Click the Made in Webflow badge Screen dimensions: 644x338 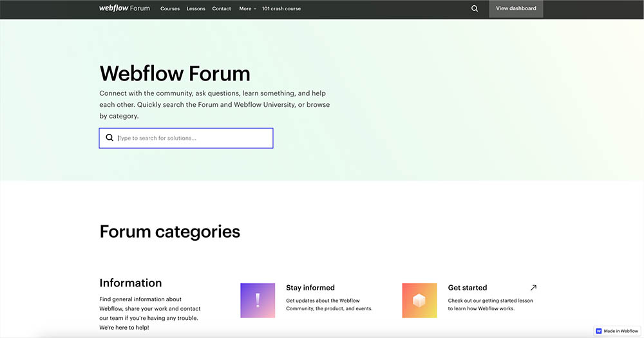(618, 331)
